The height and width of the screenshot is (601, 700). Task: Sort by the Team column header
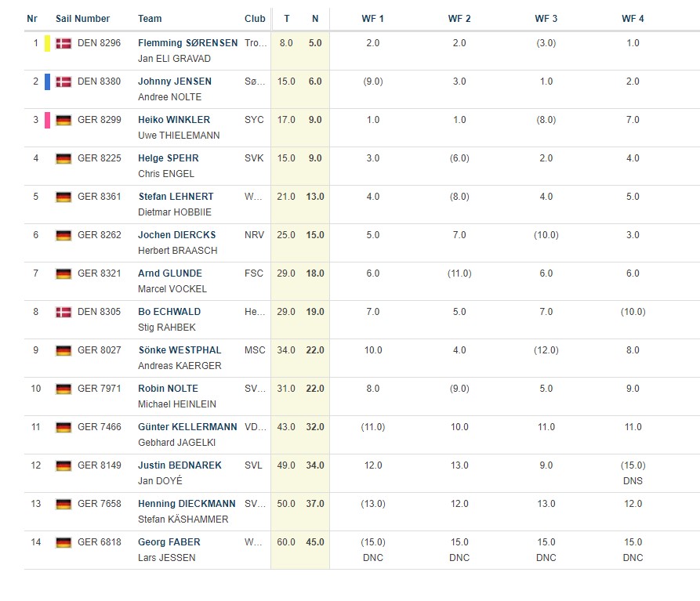(x=150, y=19)
